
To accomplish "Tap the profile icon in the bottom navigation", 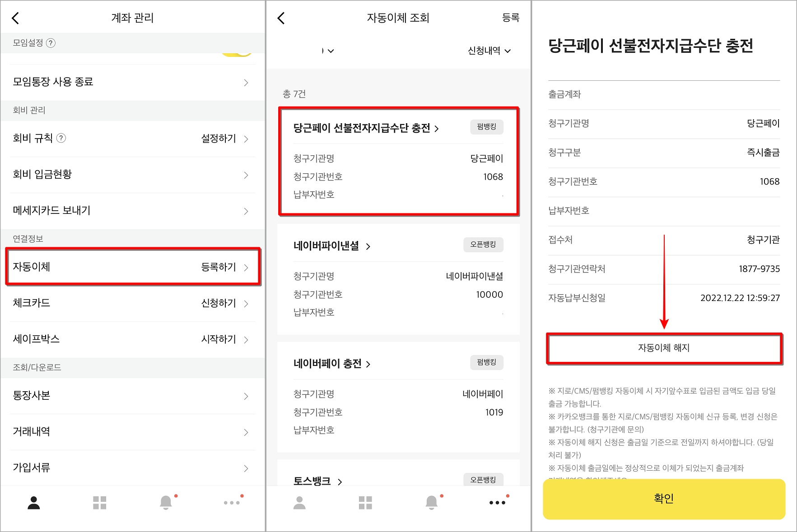I will coord(33,502).
